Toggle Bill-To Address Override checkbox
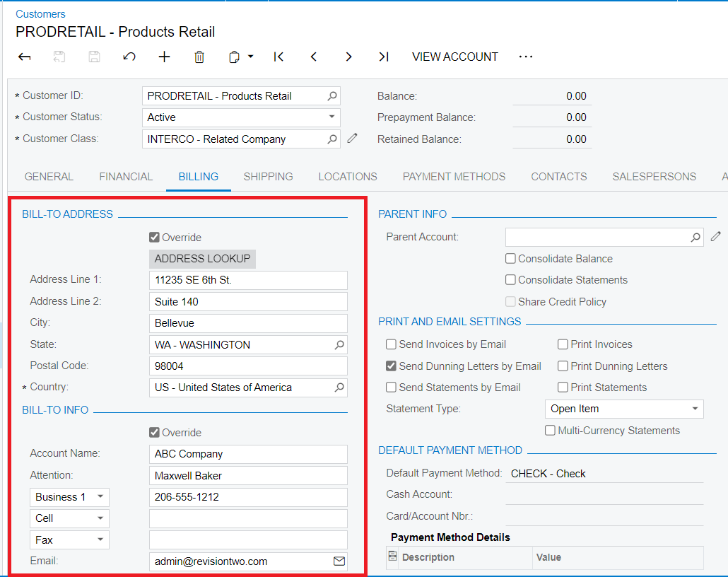Image resolution: width=728 pixels, height=577 pixels. coord(155,238)
